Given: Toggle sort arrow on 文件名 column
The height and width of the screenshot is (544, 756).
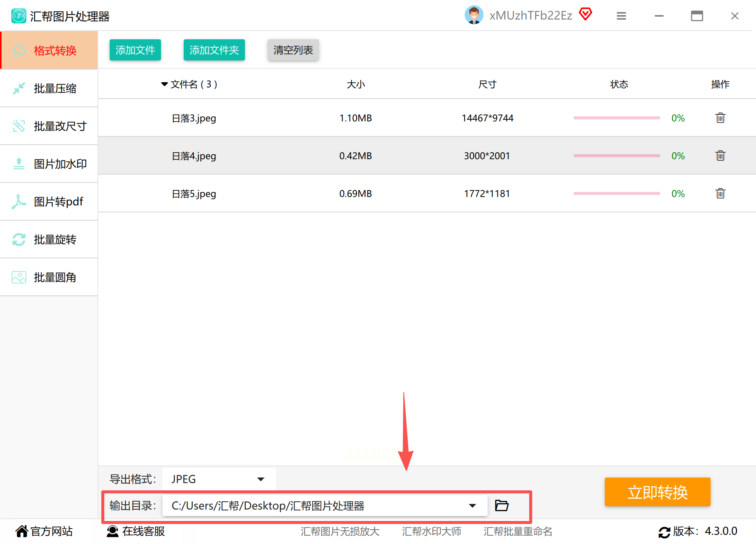Looking at the screenshot, I should click(x=164, y=84).
